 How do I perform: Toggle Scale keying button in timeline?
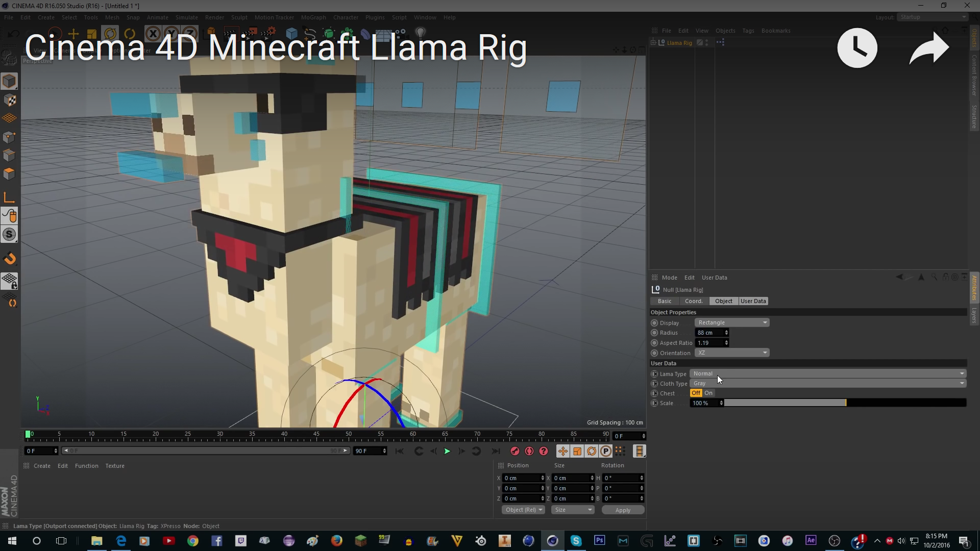coord(577,451)
